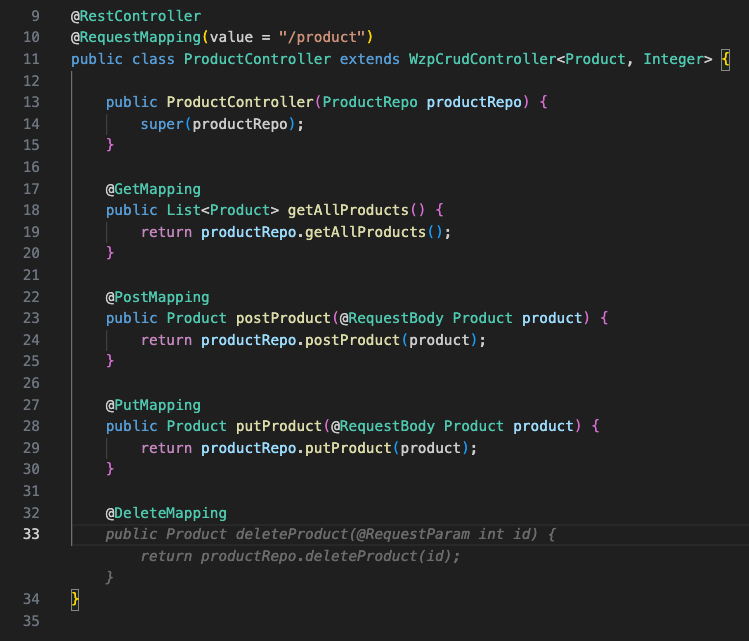Click the closing yellow brace on line 34
This screenshot has height=641, width=749.
75,598
